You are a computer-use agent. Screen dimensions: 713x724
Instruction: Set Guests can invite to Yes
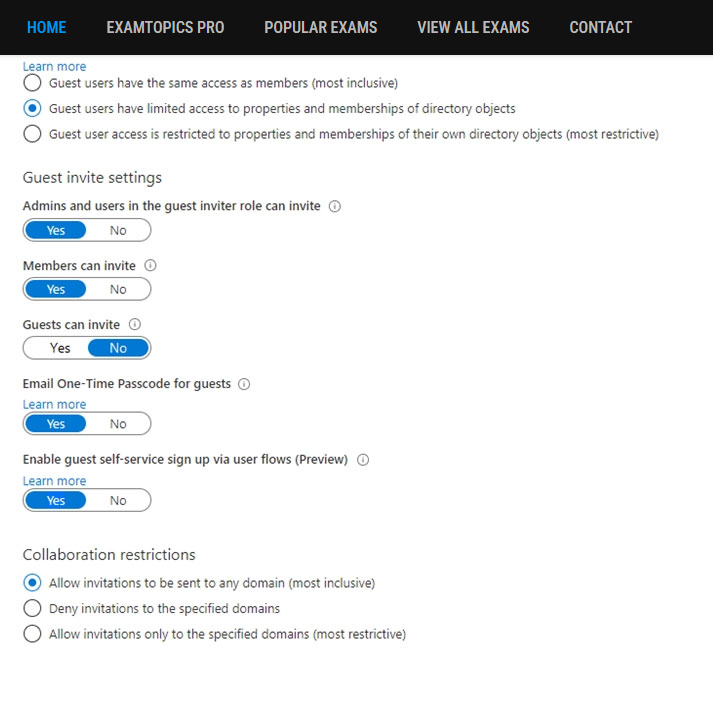(x=60, y=348)
